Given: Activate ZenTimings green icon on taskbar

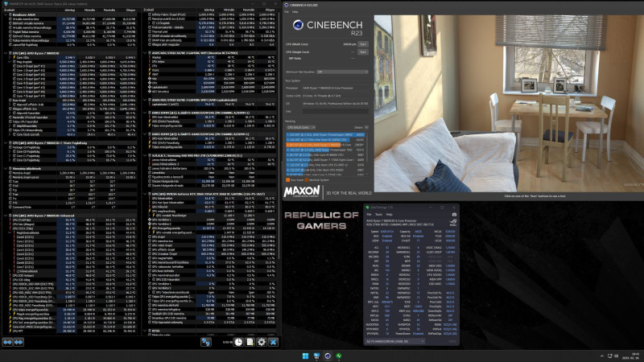Looking at the screenshot, I should [x=338, y=356].
